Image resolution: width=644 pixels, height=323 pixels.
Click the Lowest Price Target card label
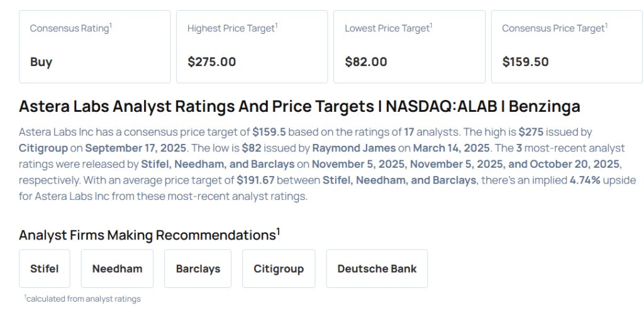pyautogui.click(x=387, y=28)
